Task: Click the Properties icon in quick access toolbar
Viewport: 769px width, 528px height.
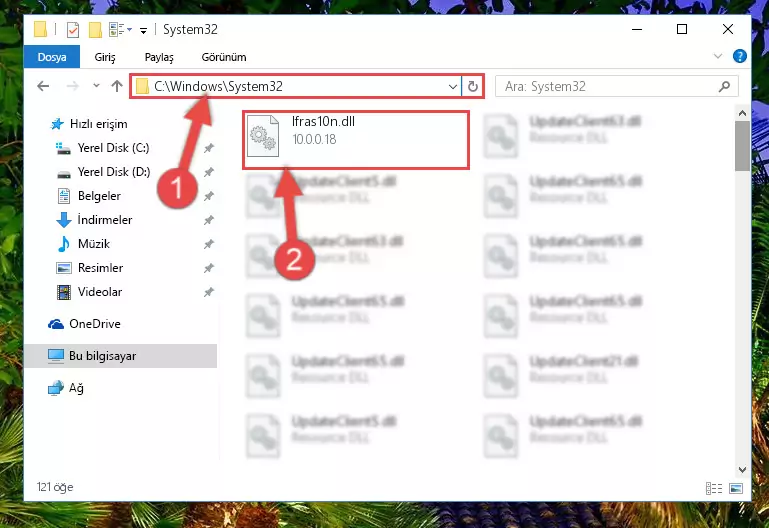Action: pos(73,30)
